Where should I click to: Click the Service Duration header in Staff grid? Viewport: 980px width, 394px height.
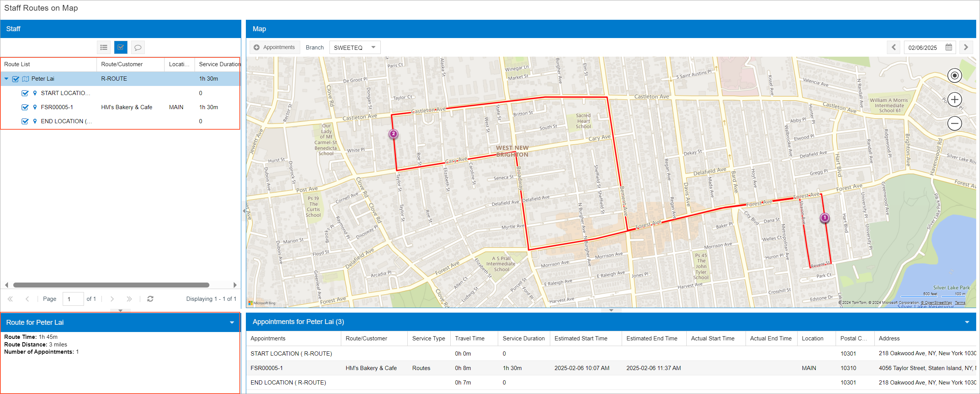(218, 64)
